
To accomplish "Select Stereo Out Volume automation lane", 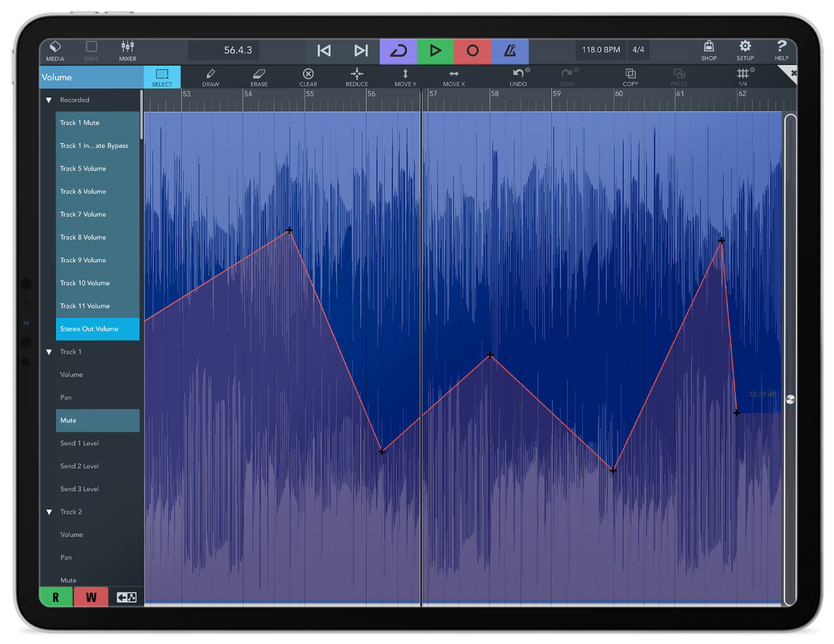I will (x=97, y=329).
